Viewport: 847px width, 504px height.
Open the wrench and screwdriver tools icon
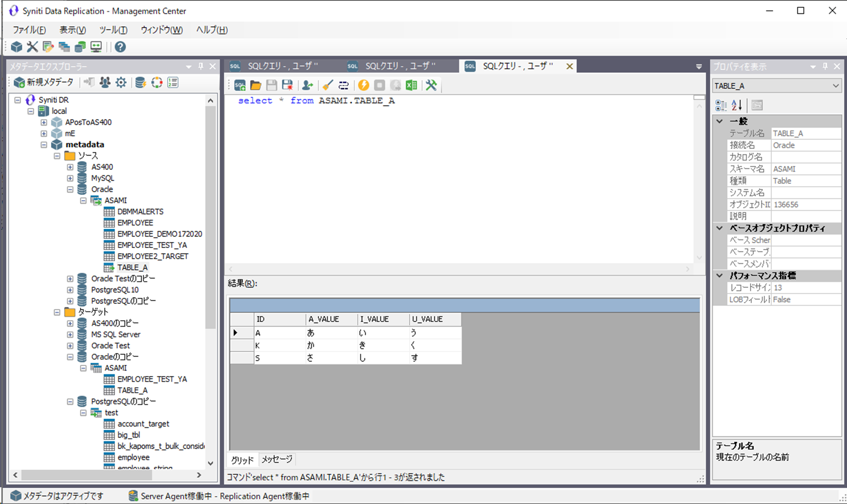[x=32, y=47]
